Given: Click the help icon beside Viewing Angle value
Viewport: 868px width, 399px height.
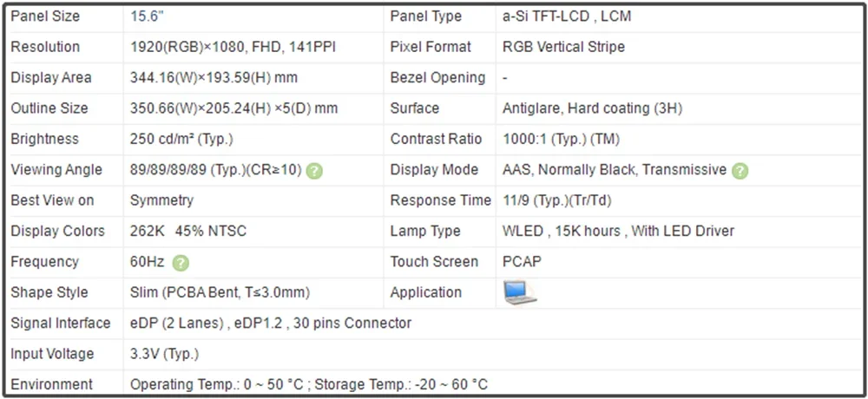Looking at the screenshot, I should coord(314,170).
